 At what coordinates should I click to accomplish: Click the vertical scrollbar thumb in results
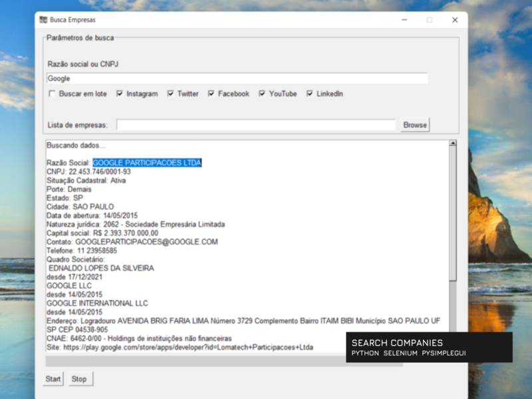(x=453, y=213)
